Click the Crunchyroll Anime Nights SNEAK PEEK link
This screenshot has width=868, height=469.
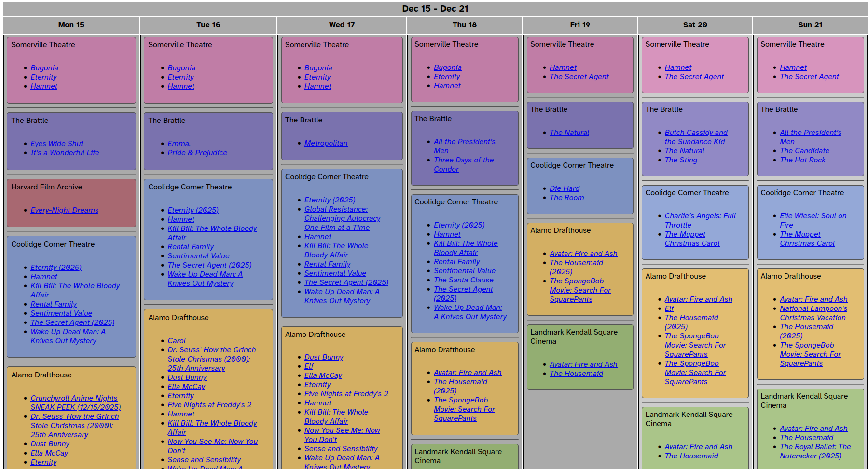click(74, 398)
